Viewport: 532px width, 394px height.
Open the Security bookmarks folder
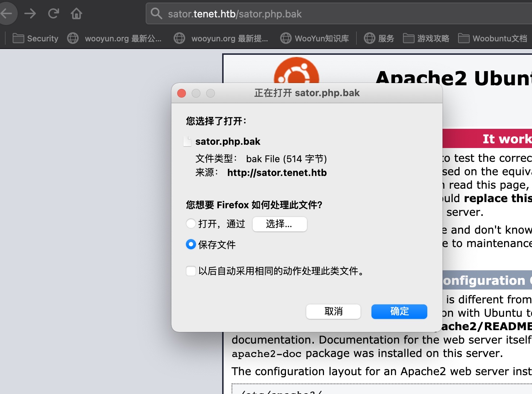[36, 38]
